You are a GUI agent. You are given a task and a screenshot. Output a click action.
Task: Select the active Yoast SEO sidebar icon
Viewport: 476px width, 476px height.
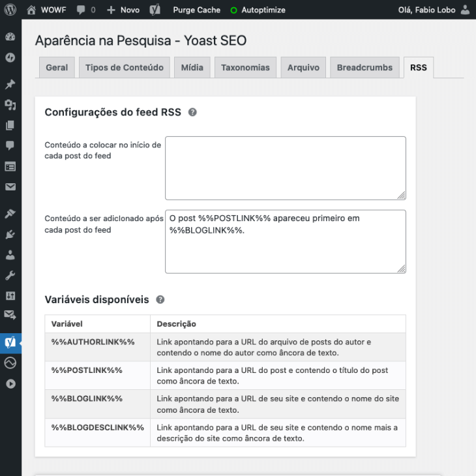[10, 343]
